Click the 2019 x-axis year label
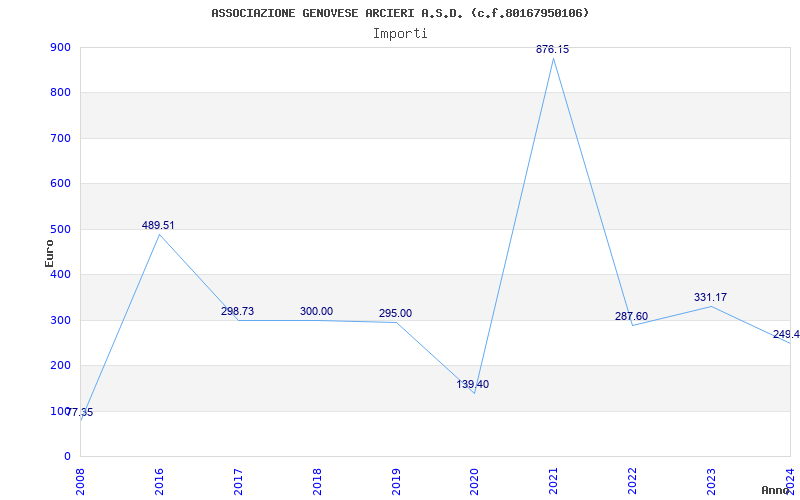This screenshot has height=500, width=800. tap(396, 481)
